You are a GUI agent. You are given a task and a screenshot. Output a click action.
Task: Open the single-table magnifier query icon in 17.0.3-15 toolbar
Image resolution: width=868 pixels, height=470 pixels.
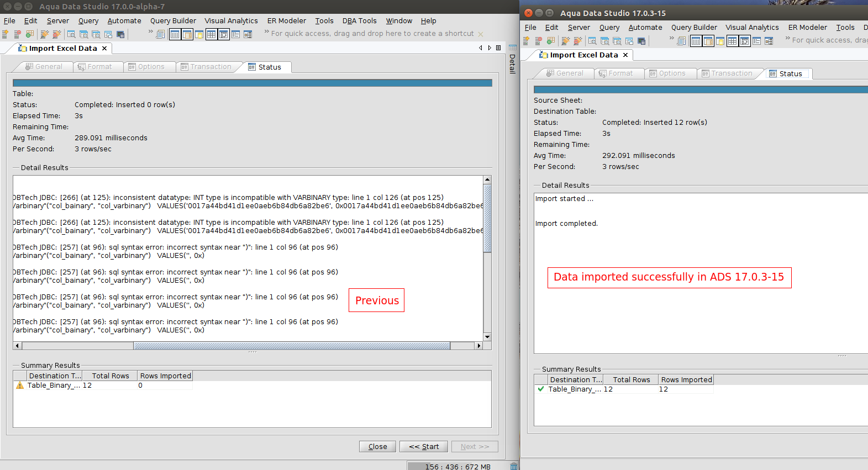[x=592, y=41]
